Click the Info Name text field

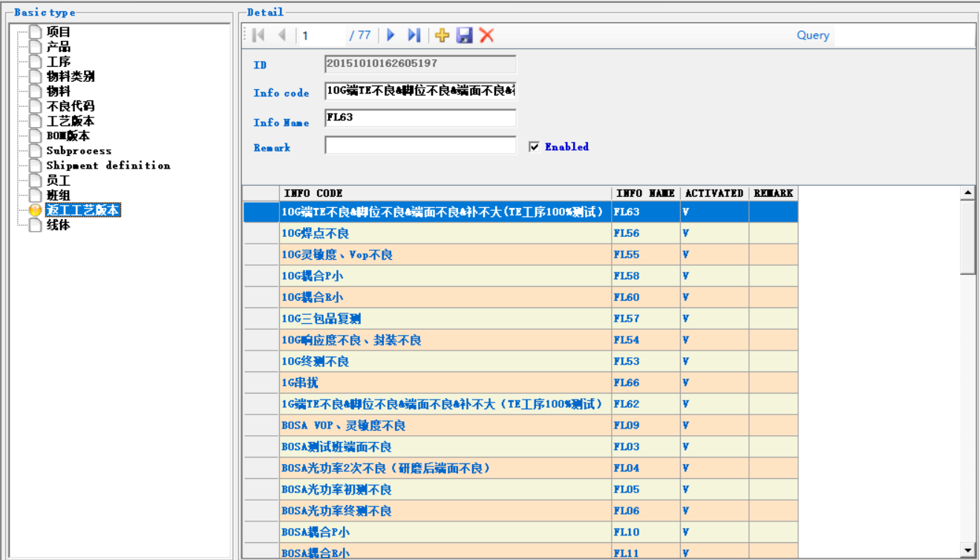point(420,118)
